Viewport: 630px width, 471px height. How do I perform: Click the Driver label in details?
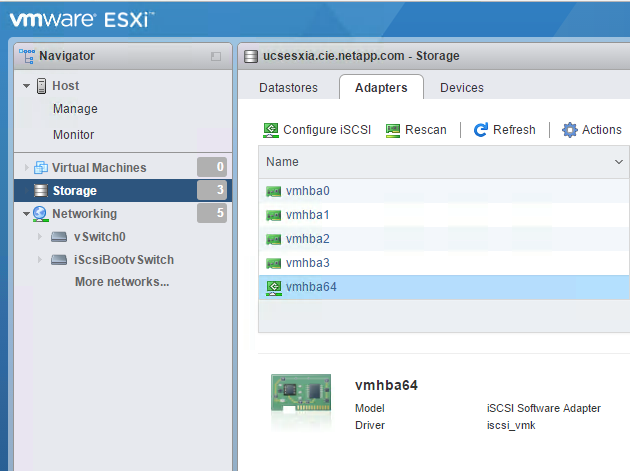coord(370,425)
